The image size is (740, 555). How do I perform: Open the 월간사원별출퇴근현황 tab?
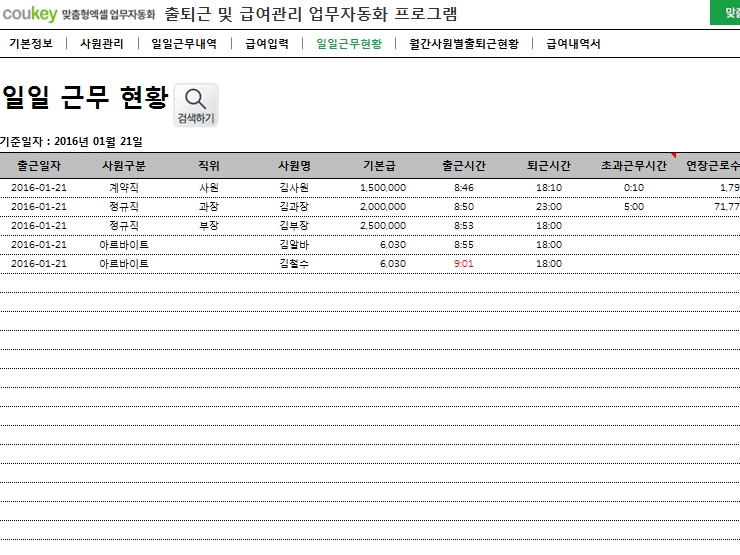point(464,44)
